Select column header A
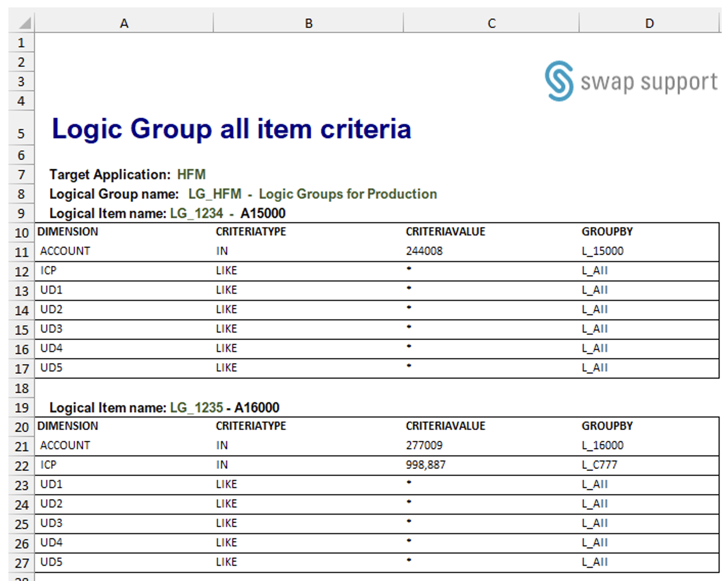The width and height of the screenshot is (728, 581). click(125, 23)
